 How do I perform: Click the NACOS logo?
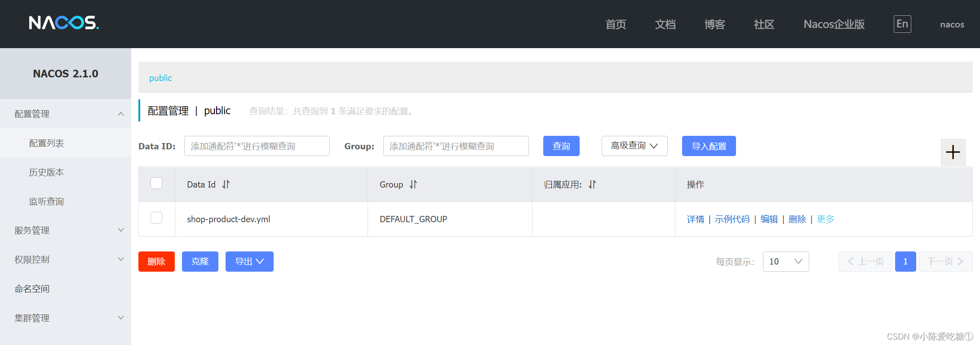(x=64, y=23)
